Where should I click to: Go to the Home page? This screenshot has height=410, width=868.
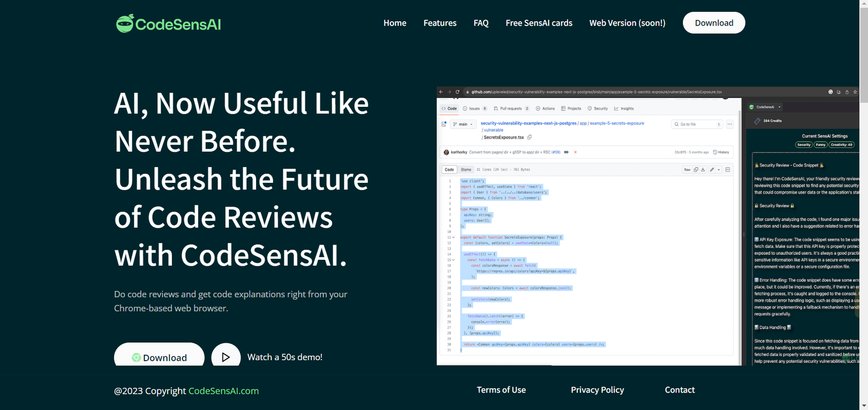395,23
